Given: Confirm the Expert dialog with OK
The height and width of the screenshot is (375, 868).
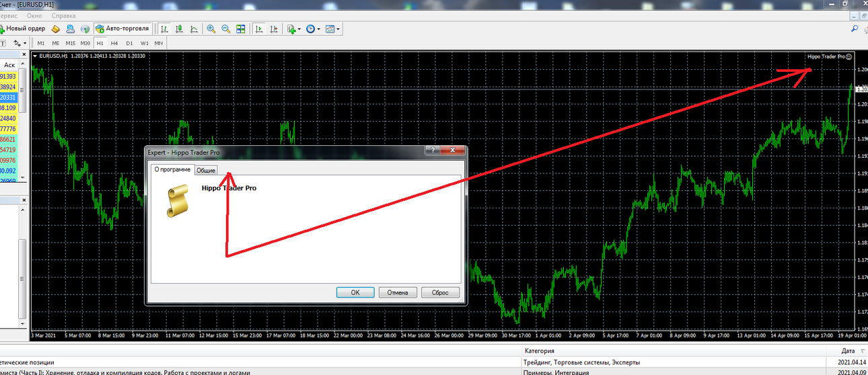Looking at the screenshot, I should (x=355, y=292).
